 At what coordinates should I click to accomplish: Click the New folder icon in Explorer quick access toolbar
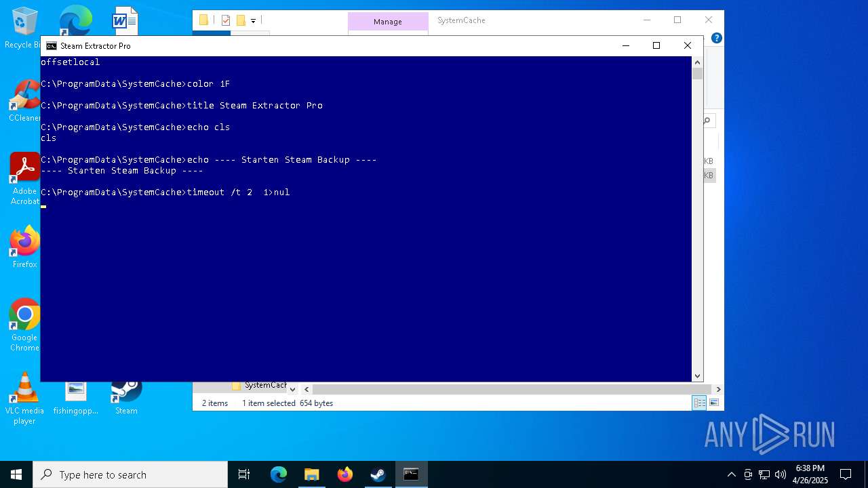pyautogui.click(x=241, y=20)
